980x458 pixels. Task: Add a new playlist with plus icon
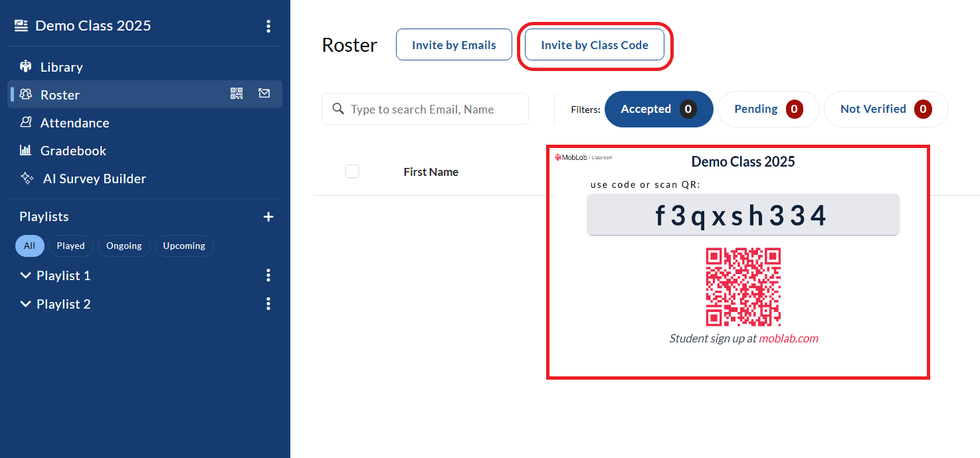[268, 217]
